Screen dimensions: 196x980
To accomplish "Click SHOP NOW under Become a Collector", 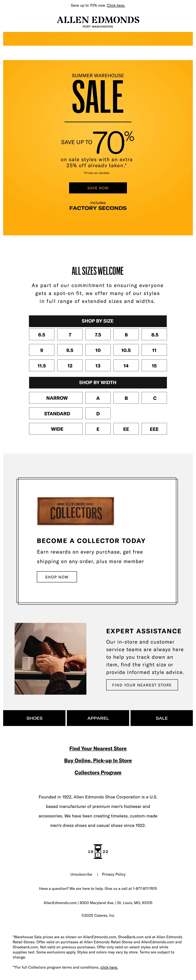I will click(x=57, y=577).
